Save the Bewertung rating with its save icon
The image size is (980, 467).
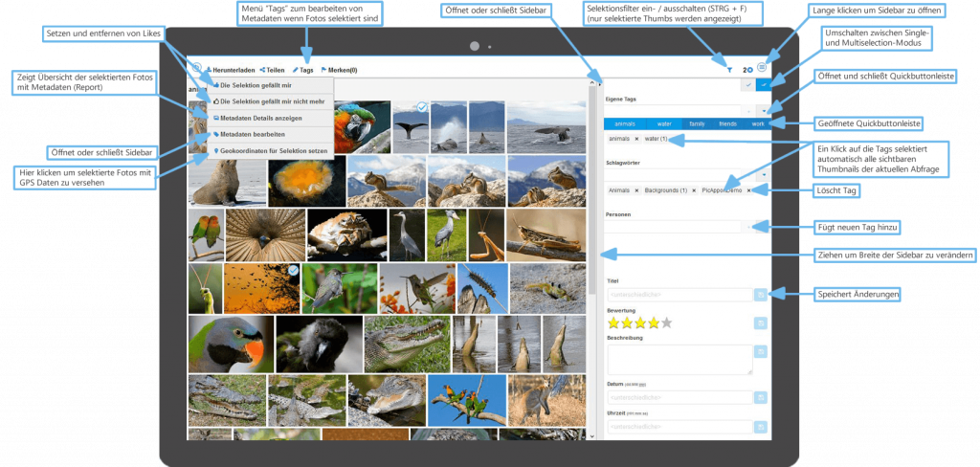pos(761,323)
